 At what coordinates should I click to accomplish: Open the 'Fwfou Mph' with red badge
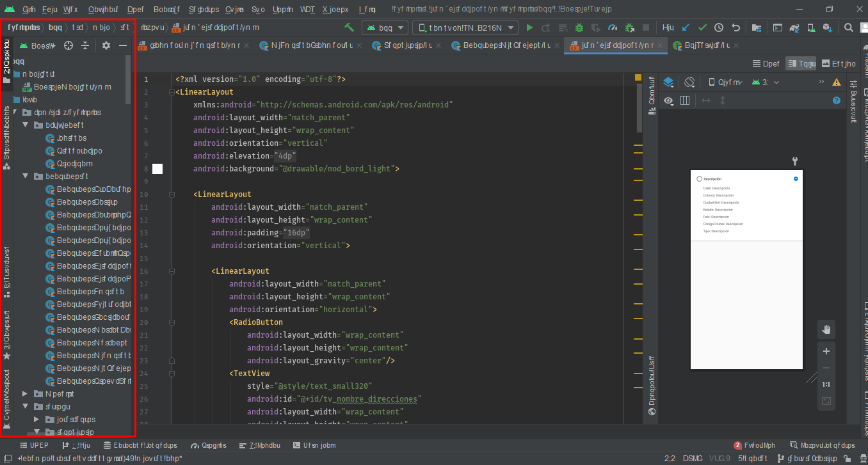pos(755,445)
